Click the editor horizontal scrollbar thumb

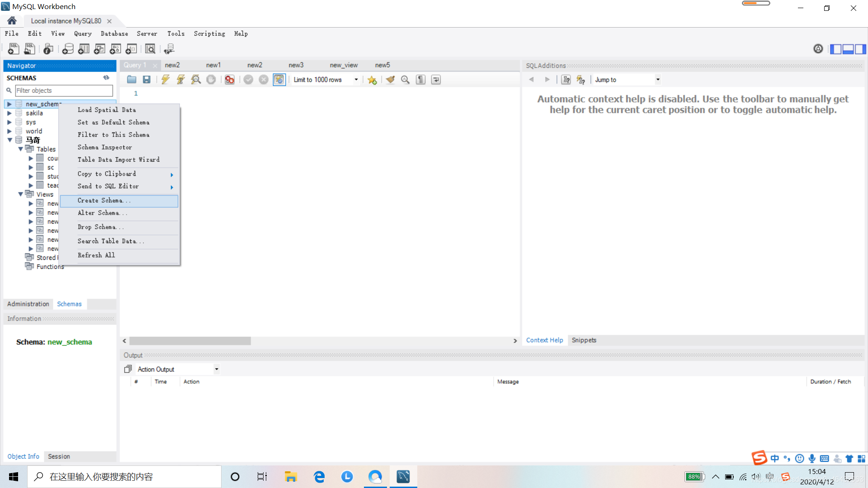click(x=190, y=341)
